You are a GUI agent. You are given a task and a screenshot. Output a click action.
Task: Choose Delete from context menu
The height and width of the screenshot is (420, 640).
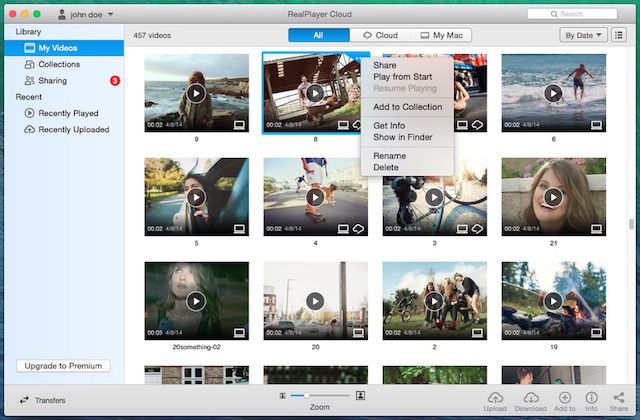coord(407,167)
